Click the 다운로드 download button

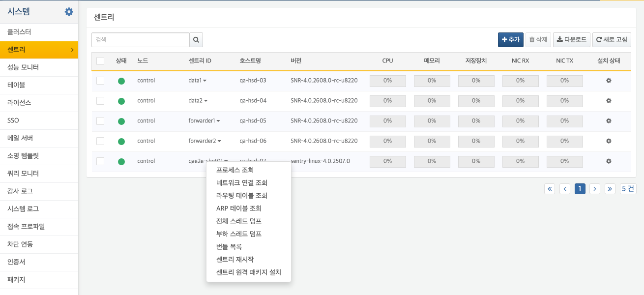coord(572,40)
